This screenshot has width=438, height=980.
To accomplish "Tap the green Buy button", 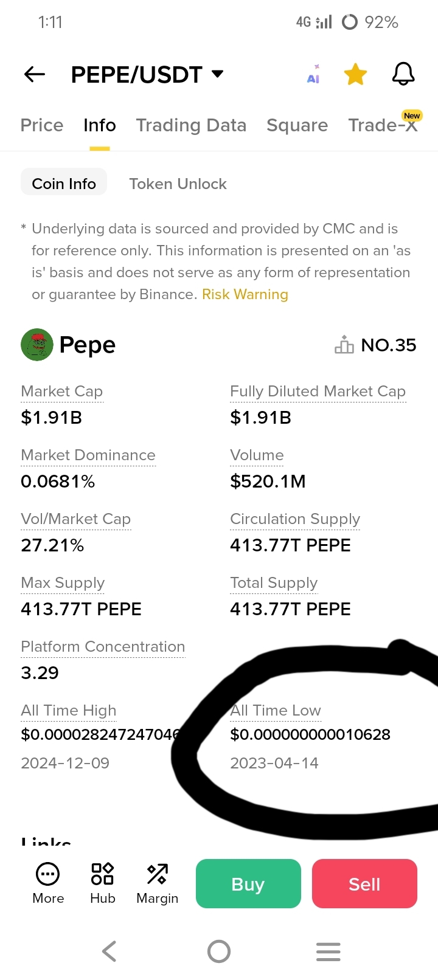I will [x=248, y=883].
